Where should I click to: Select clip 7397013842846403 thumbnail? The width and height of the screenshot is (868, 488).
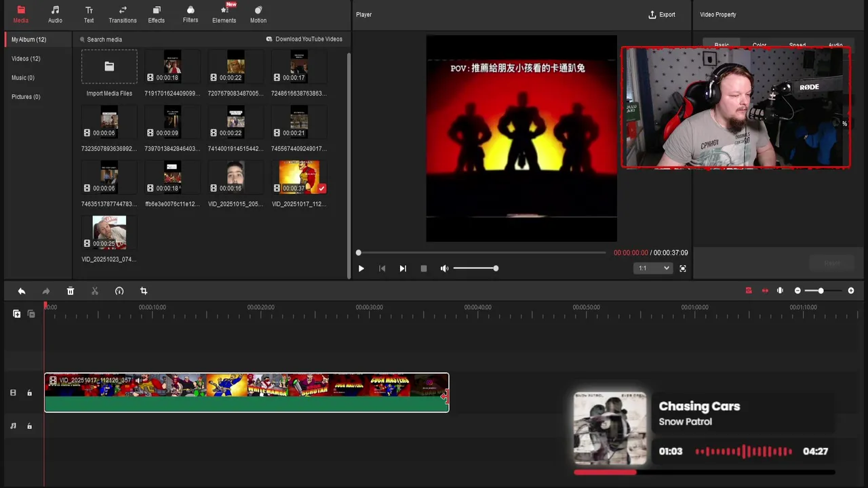point(172,122)
